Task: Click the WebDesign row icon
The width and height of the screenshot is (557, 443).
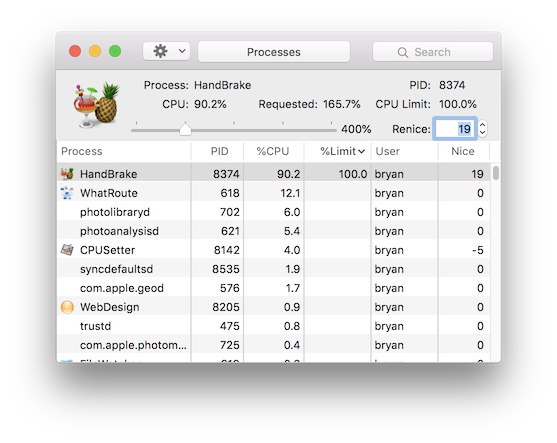Action: (67, 307)
